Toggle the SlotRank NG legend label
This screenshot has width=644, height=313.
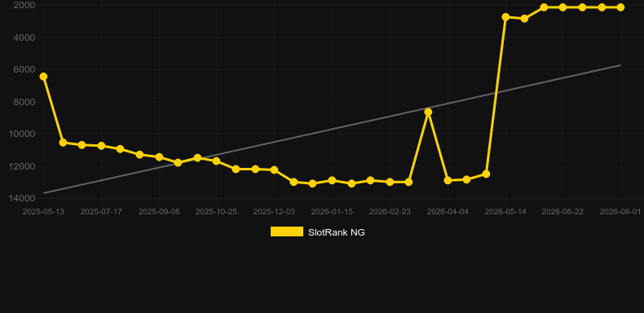[337, 232]
